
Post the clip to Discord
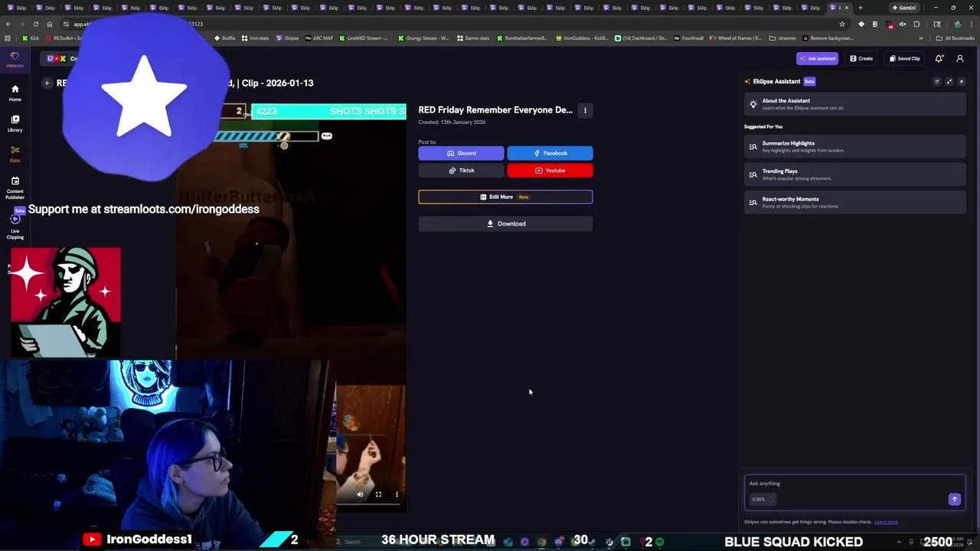coord(461,153)
